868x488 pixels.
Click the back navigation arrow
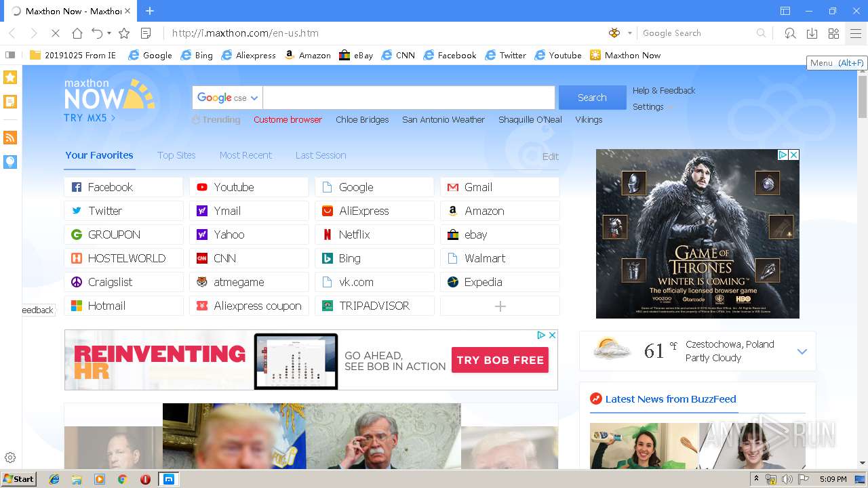click(x=12, y=33)
